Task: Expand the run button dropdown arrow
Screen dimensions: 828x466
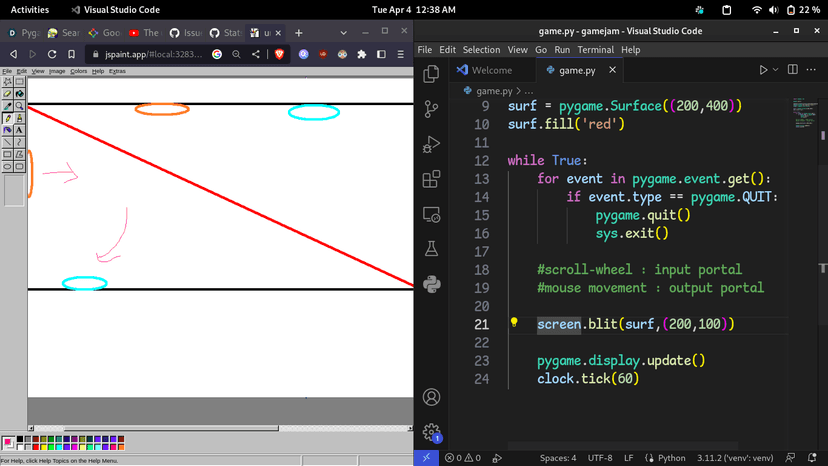Action: [x=775, y=70]
